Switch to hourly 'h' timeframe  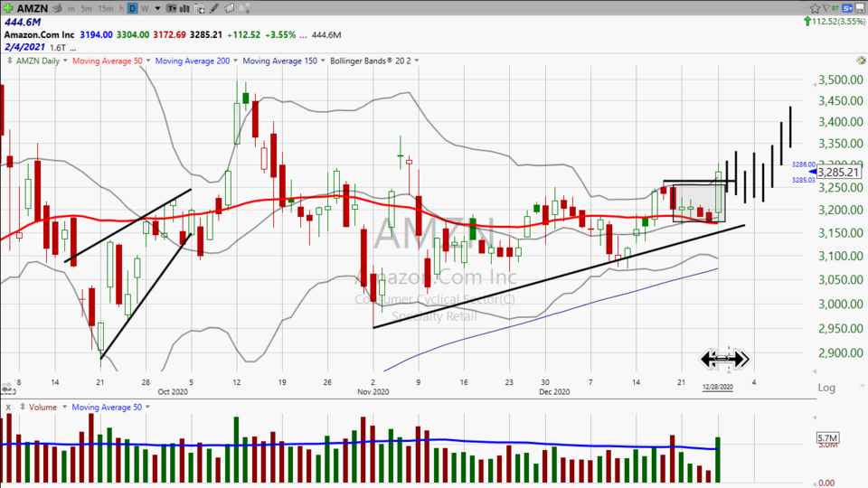click(121, 9)
